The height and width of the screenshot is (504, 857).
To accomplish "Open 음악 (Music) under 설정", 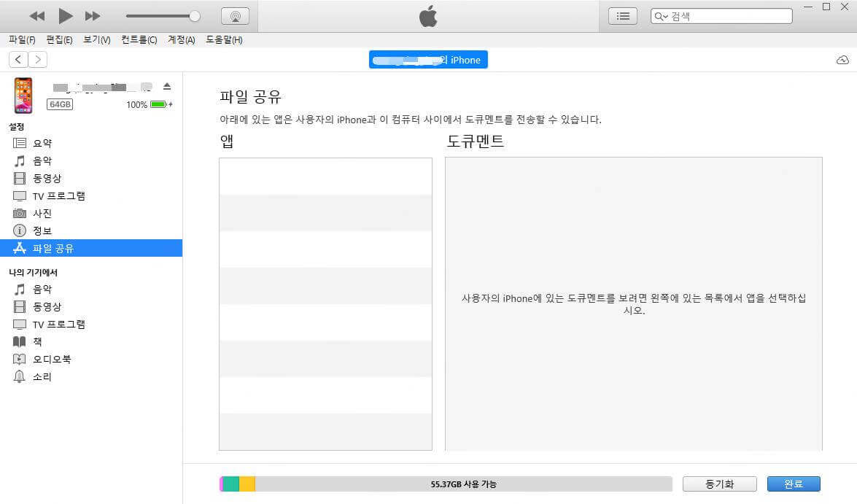I will click(x=42, y=160).
